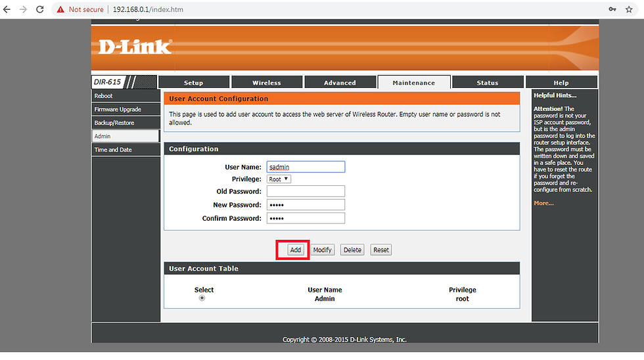The width and height of the screenshot is (644, 360).
Task: Click the User Account Configuration heading
Action: [x=218, y=99]
